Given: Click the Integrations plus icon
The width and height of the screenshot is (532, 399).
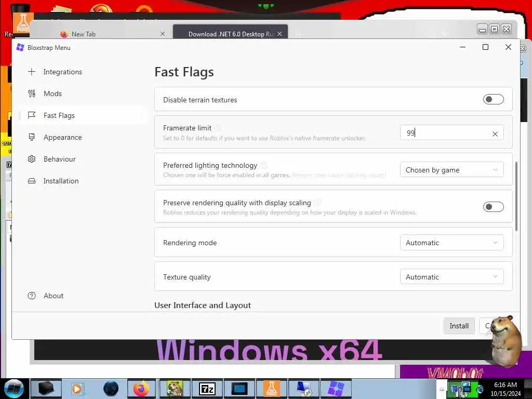Looking at the screenshot, I should click(32, 72).
